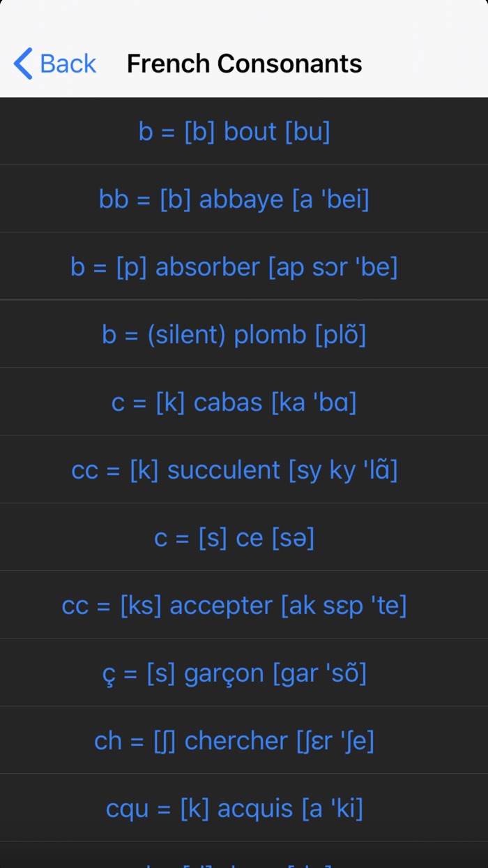The image size is (488, 868).
Task: Tap the abbaye pronunciation row
Action: tap(244, 199)
